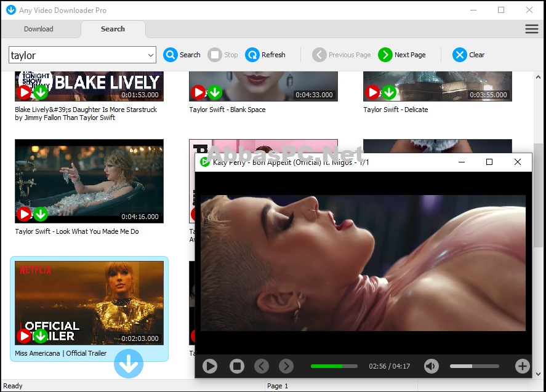Click the 'Page 1' status bar entry
Screen dimensions: 546x392
click(x=278, y=386)
